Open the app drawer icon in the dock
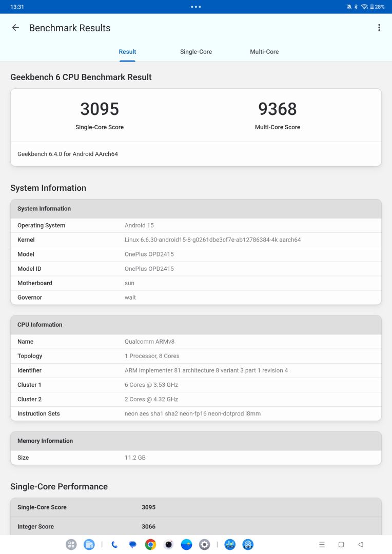 click(x=71, y=544)
